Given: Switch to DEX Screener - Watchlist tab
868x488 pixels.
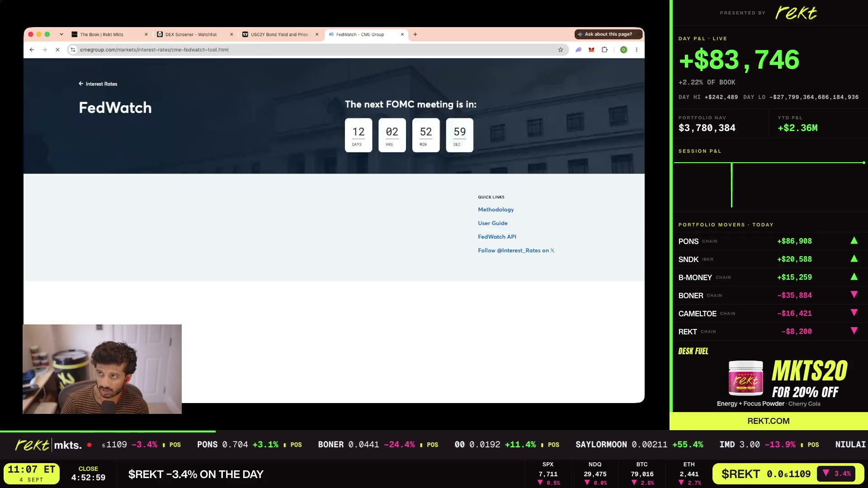Looking at the screenshot, I should 195,34.
